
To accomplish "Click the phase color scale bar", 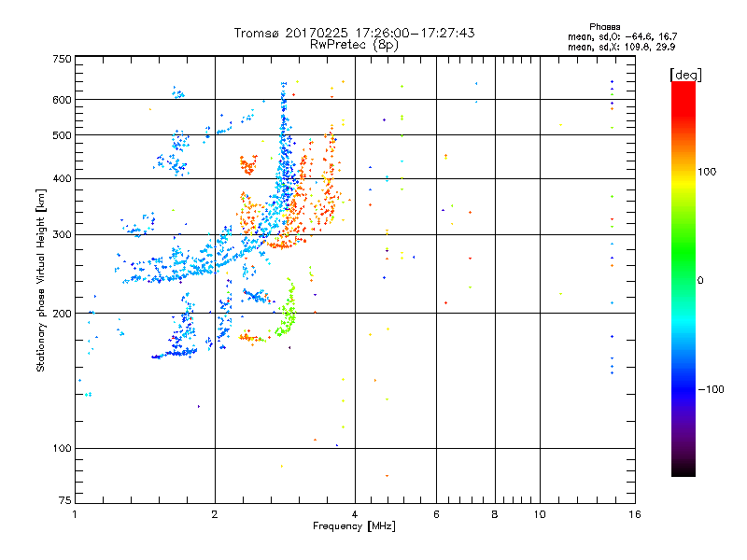I will (684, 278).
